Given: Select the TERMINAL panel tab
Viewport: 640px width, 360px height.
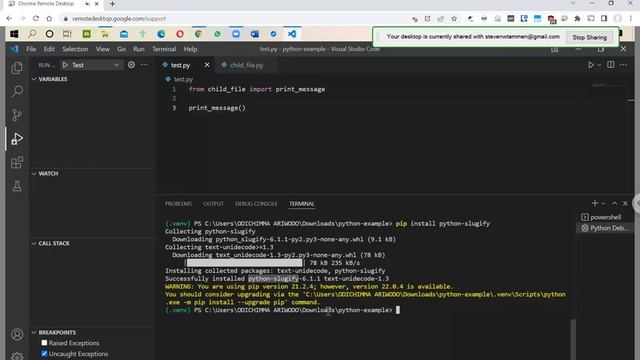Looking at the screenshot, I should (x=302, y=204).
